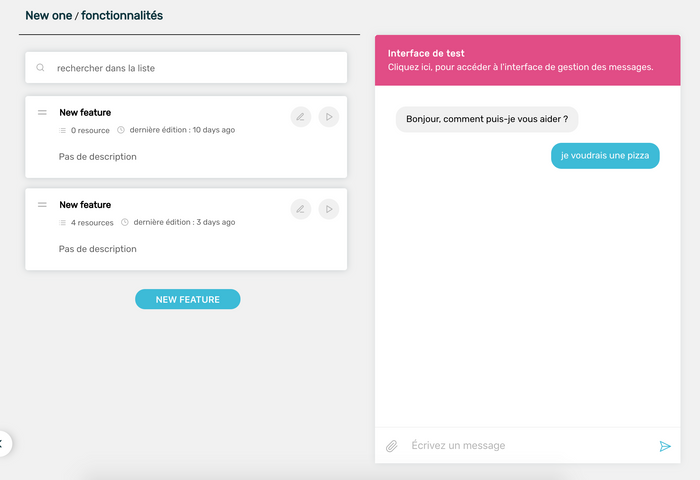This screenshot has height=480, width=700.
Task: Click the paperclip attachment icon
Action: 392,446
